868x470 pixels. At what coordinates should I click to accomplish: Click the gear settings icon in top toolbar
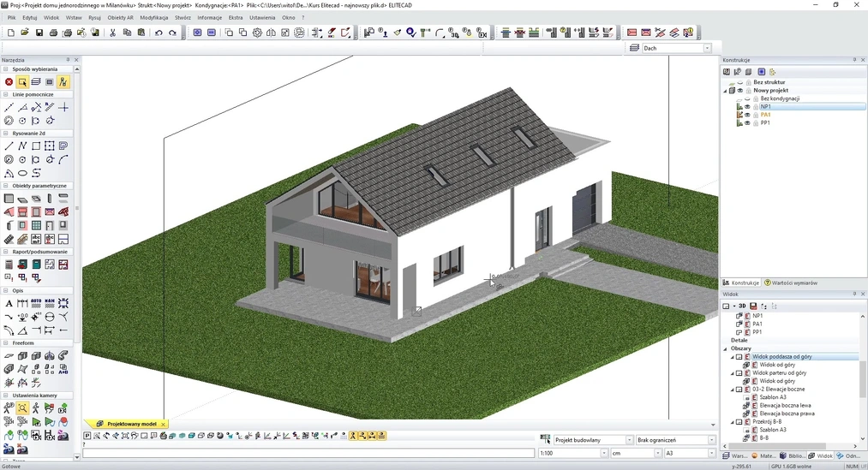257,33
